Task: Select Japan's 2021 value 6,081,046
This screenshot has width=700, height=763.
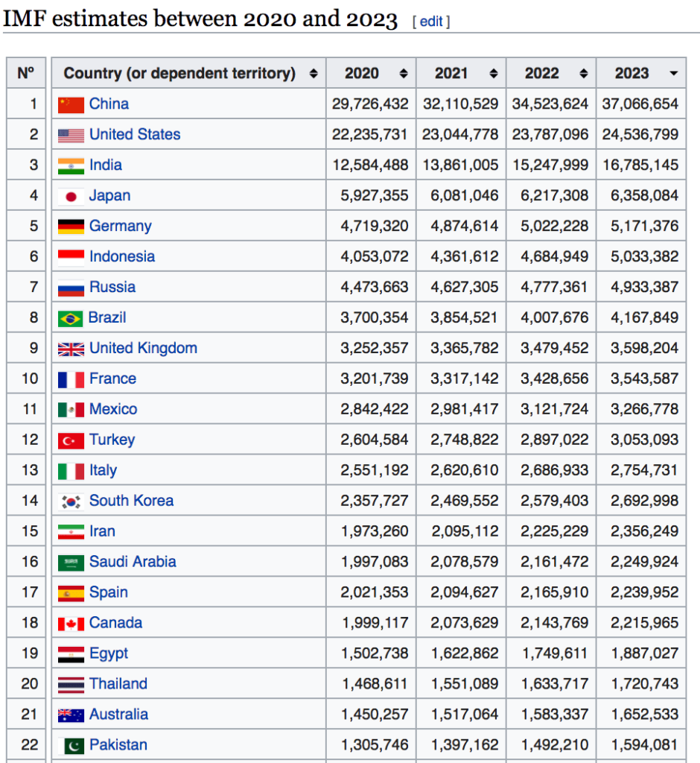Action: point(464,196)
